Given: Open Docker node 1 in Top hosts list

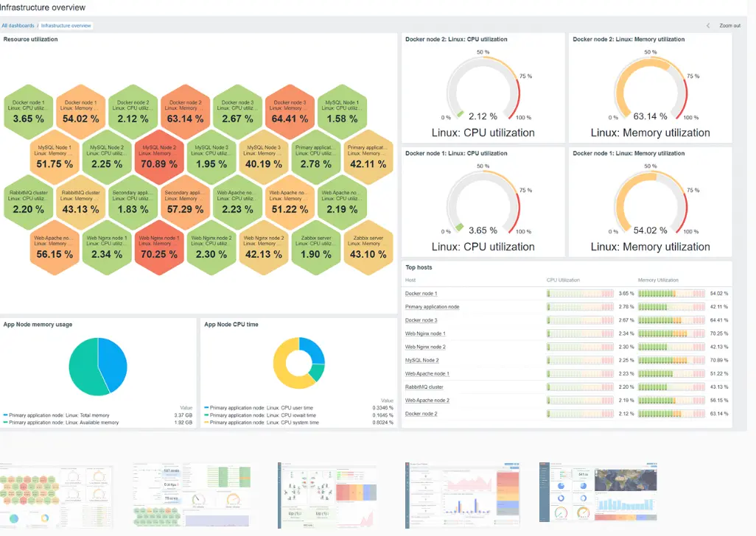Looking at the screenshot, I should tap(421, 294).
